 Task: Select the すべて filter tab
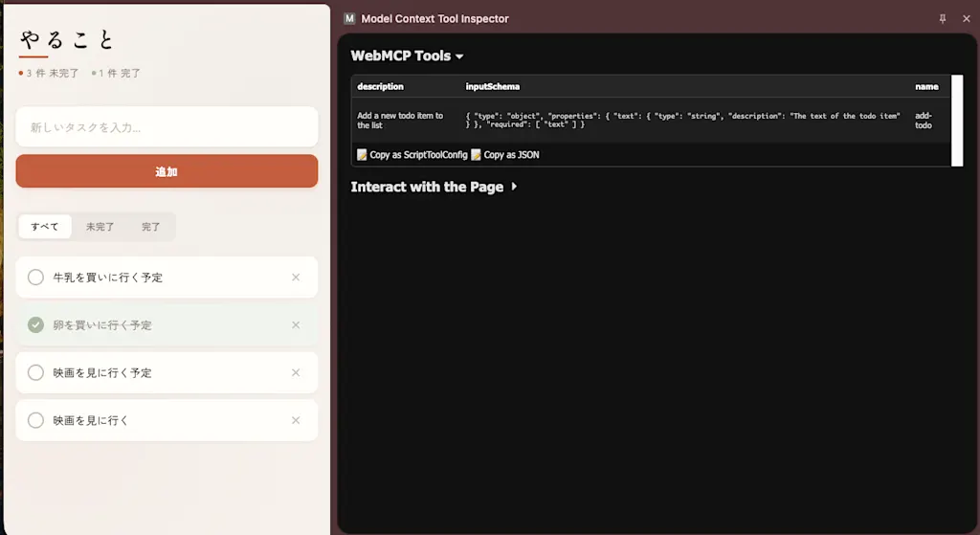point(44,226)
